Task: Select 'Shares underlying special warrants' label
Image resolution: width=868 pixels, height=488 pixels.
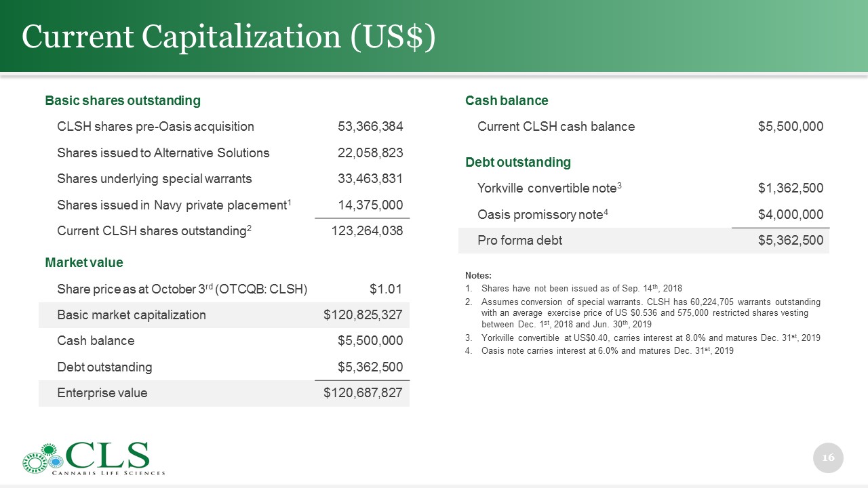Action: 155,179
